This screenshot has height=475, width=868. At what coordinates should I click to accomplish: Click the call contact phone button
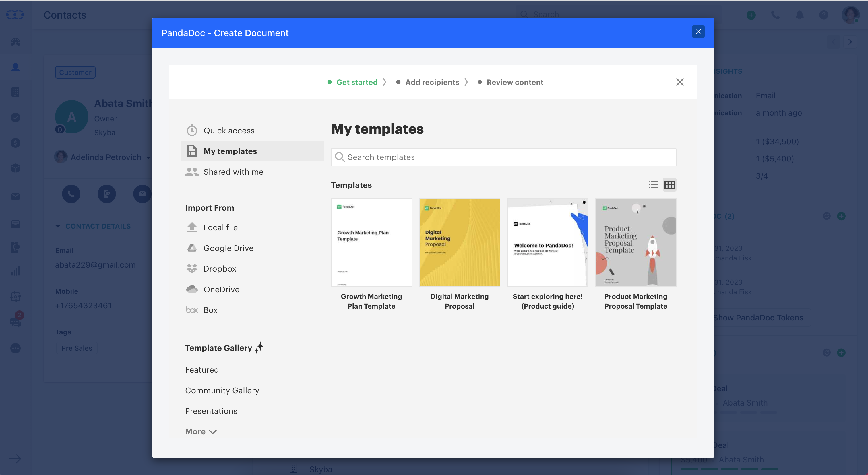tap(71, 194)
